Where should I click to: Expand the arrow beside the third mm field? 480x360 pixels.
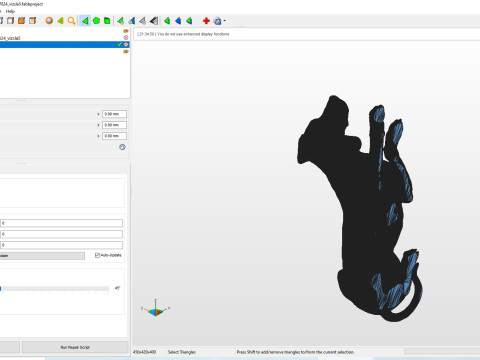click(x=98, y=136)
